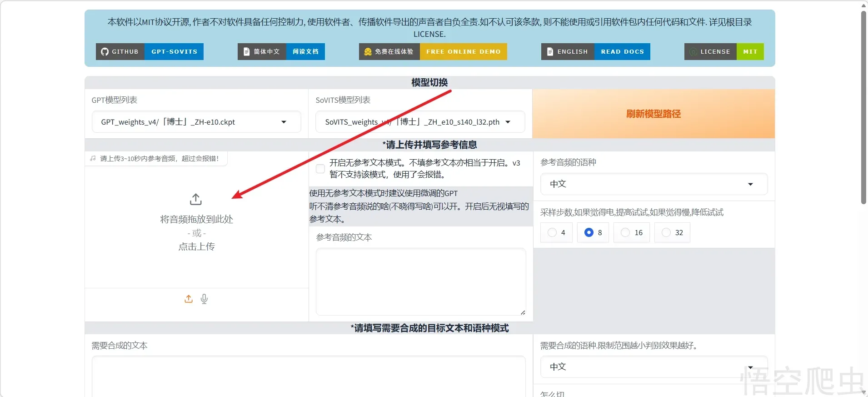Open the SoVITS模型列表 dropdown

(x=420, y=122)
